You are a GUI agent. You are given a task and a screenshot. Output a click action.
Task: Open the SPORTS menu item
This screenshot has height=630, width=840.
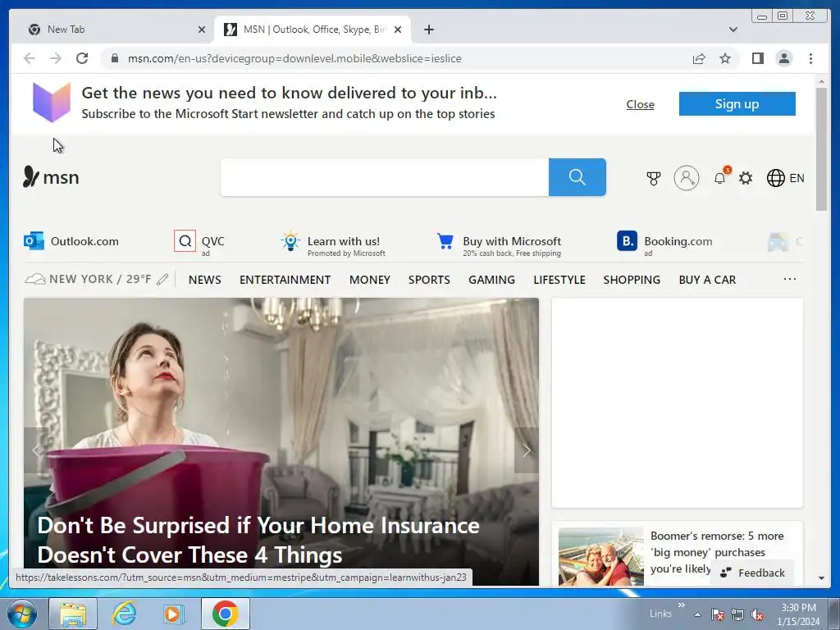[x=429, y=280]
